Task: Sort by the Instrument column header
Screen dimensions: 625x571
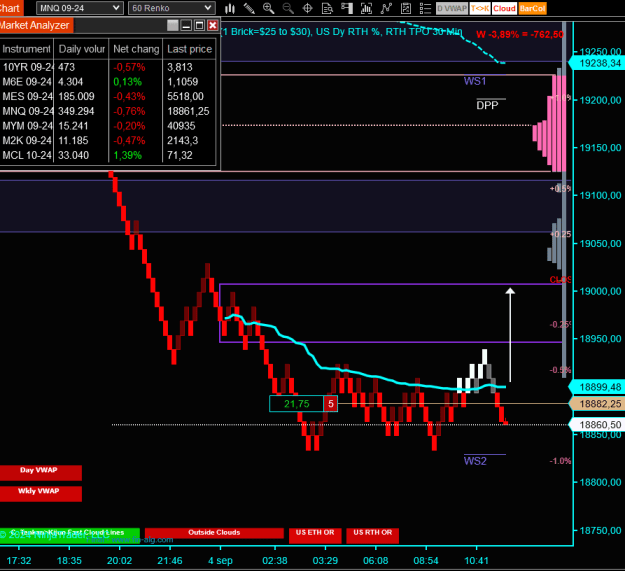Action: (x=27, y=49)
